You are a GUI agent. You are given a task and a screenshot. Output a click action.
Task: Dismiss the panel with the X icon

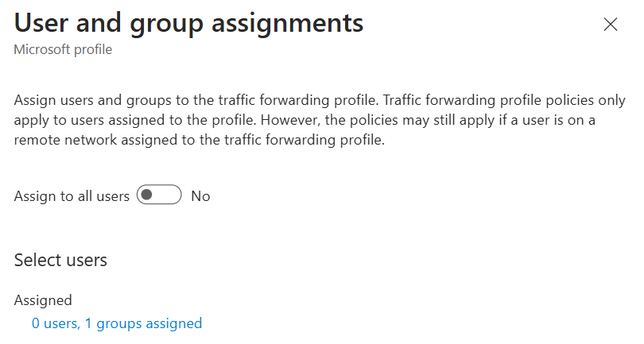click(x=611, y=24)
